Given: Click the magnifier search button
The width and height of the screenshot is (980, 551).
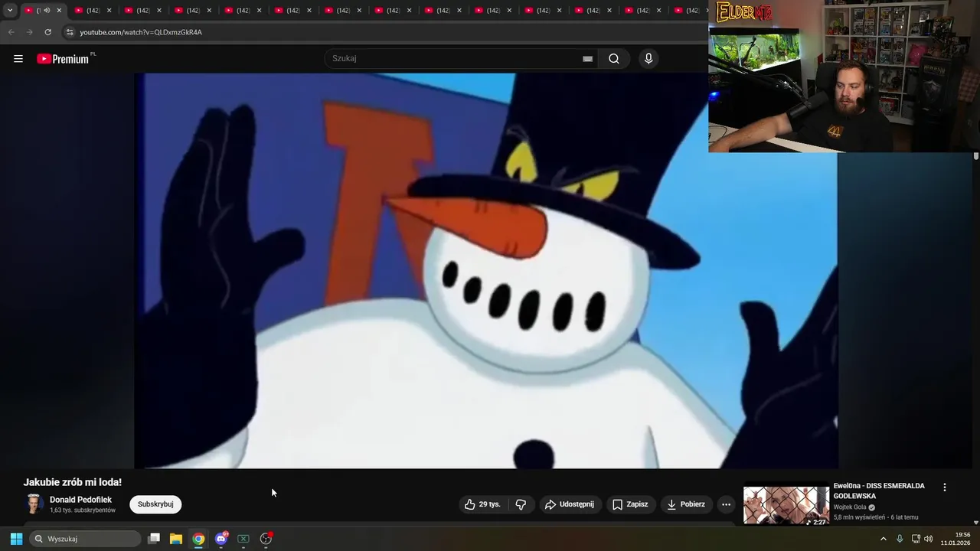Looking at the screenshot, I should coord(614,58).
